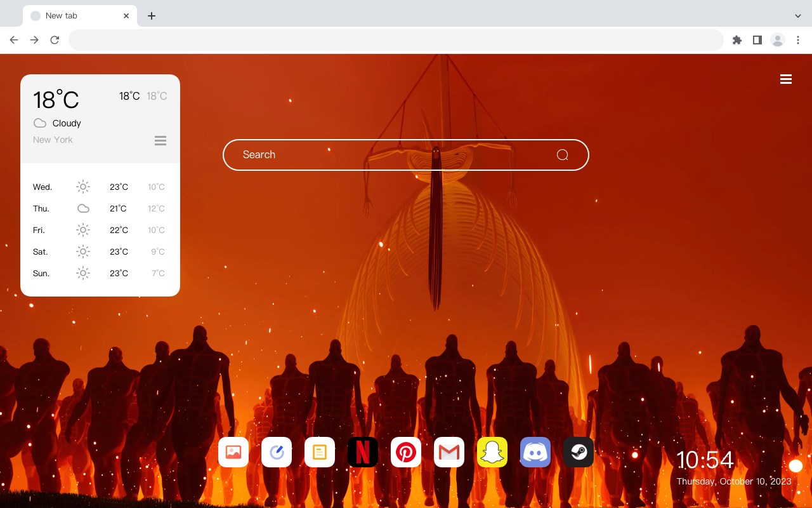The height and width of the screenshot is (508, 812).
Task: Open the weather widget menu icon
Action: (160, 140)
